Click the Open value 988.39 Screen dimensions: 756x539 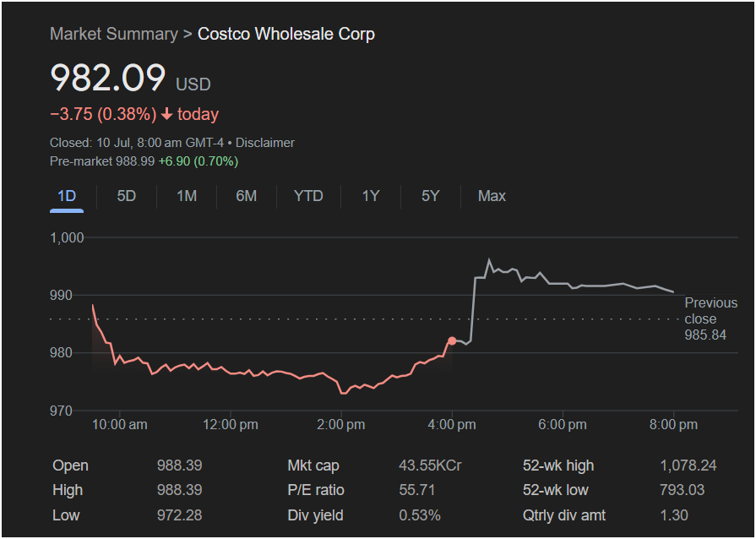click(x=179, y=465)
